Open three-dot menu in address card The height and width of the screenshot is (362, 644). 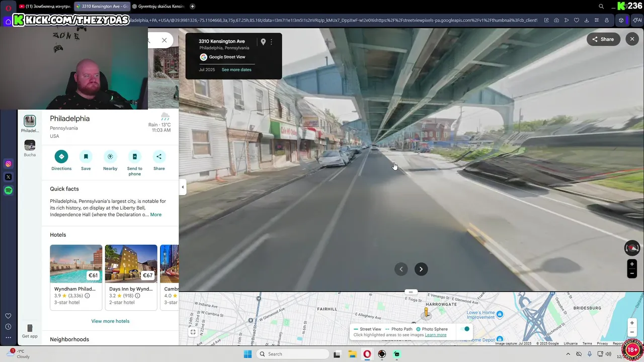pos(271,42)
